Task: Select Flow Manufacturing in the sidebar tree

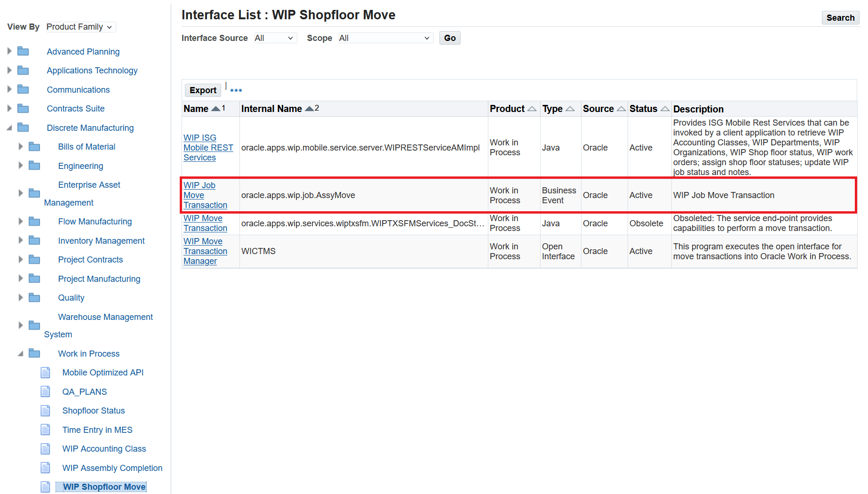Action: click(95, 221)
